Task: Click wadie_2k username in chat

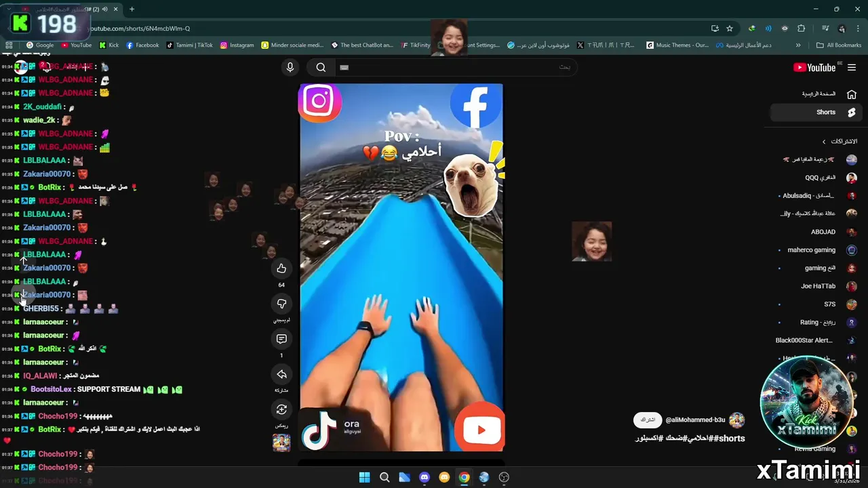Action: 39,120
